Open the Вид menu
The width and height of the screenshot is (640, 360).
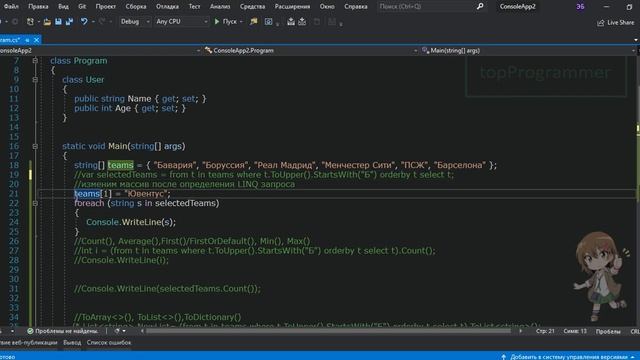coord(63,7)
